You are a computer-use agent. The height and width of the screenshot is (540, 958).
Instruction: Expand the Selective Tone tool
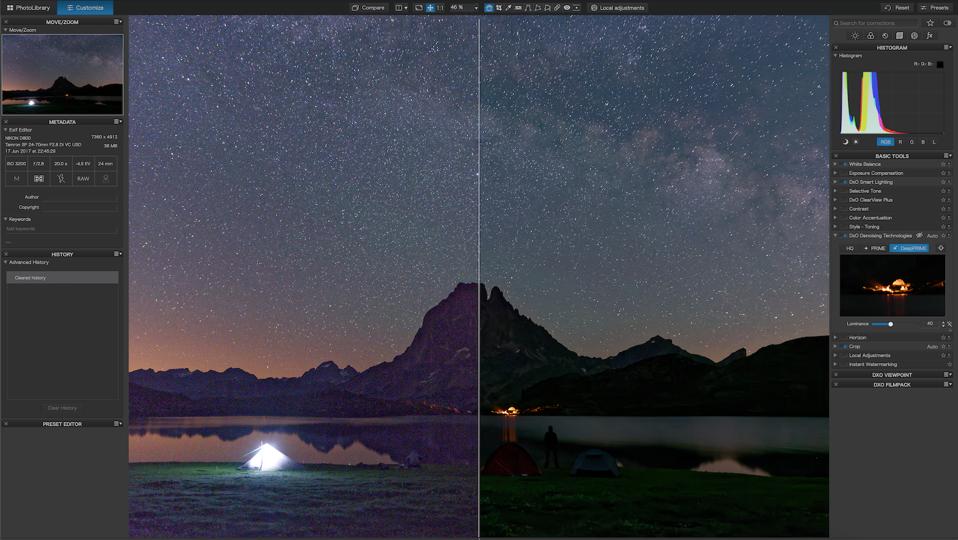(x=835, y=191)
